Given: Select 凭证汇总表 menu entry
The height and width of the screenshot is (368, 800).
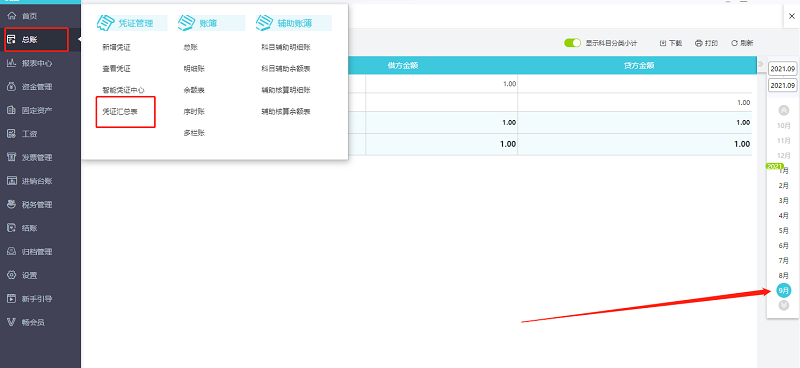Looking at the screenshot, I should [120, 111].
